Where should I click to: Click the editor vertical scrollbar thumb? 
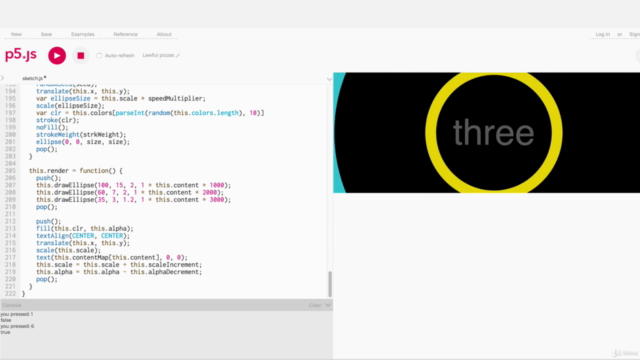[330, 284]
